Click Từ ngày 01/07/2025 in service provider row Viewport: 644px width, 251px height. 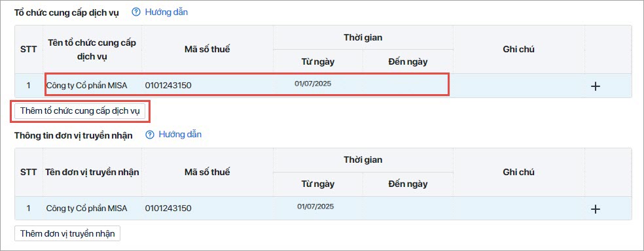(313, 84)
